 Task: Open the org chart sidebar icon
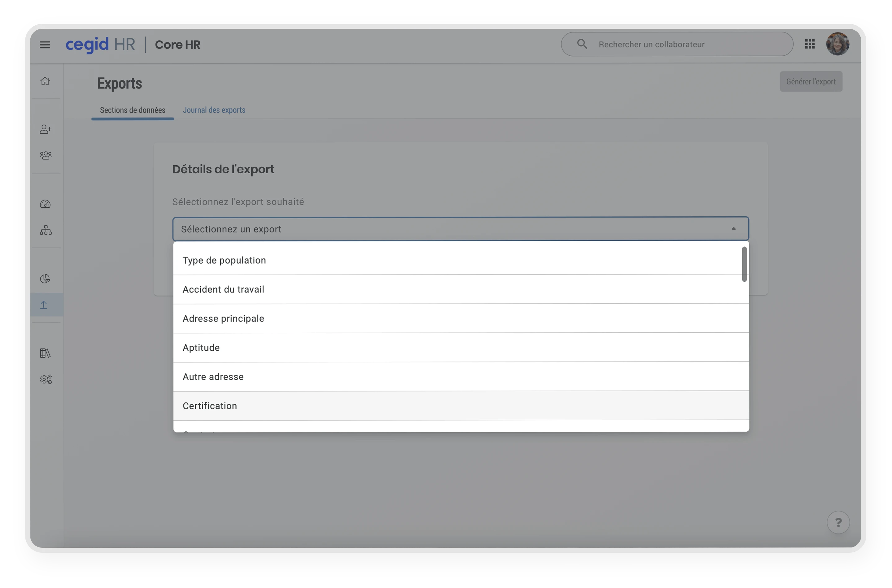click(46, 230)
